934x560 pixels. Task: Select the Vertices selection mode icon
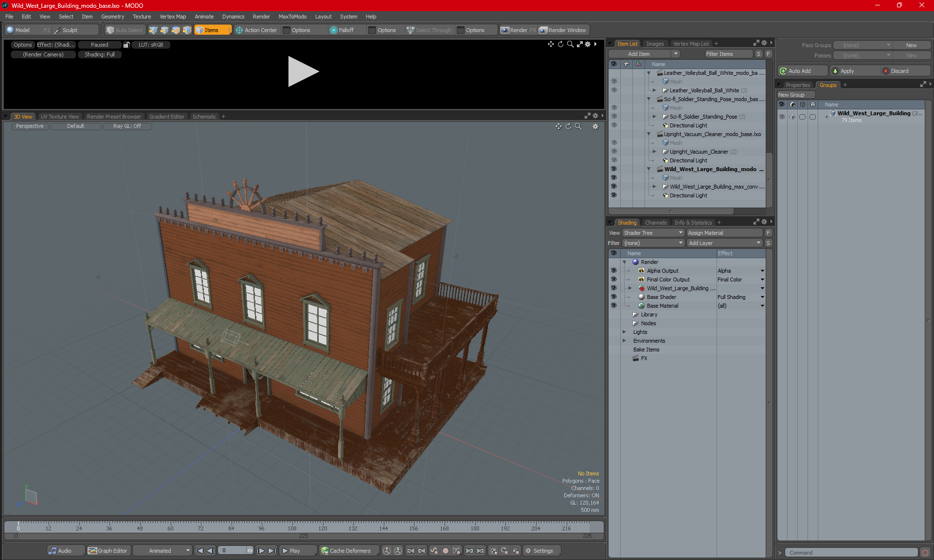coord(153,30)
